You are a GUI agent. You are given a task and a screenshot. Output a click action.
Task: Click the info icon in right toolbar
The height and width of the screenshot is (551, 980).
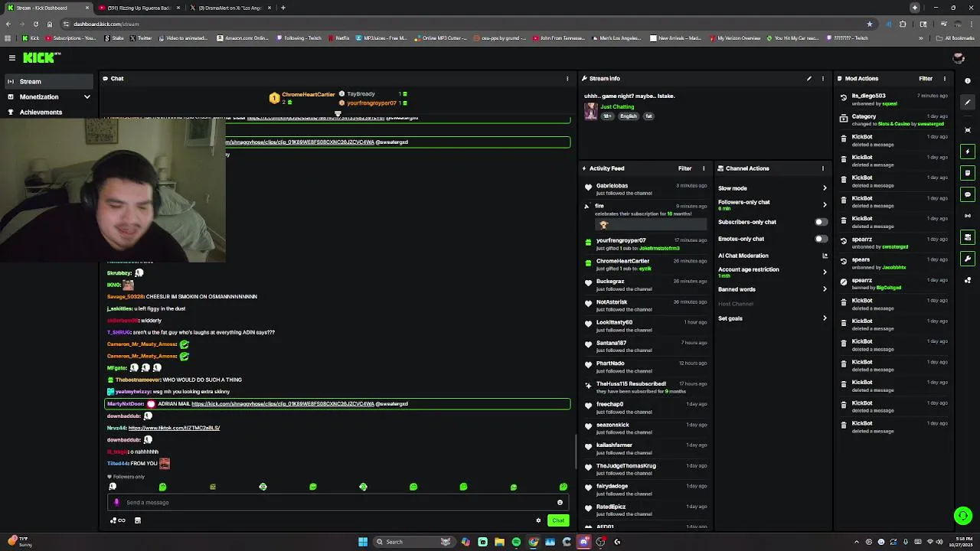pos(968,80)
